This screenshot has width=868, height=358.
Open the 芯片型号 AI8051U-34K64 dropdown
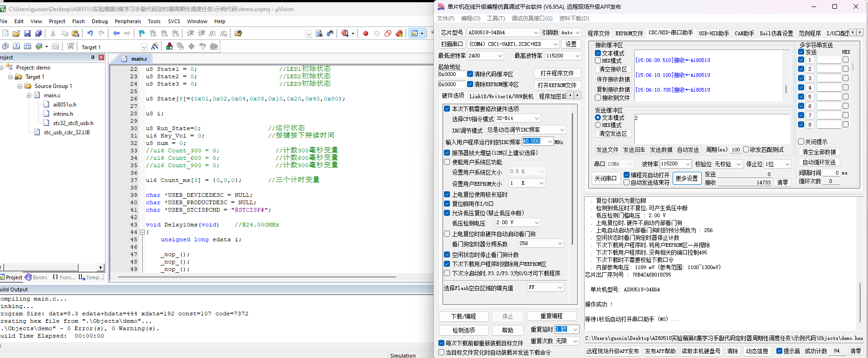[x=503, y=32]
